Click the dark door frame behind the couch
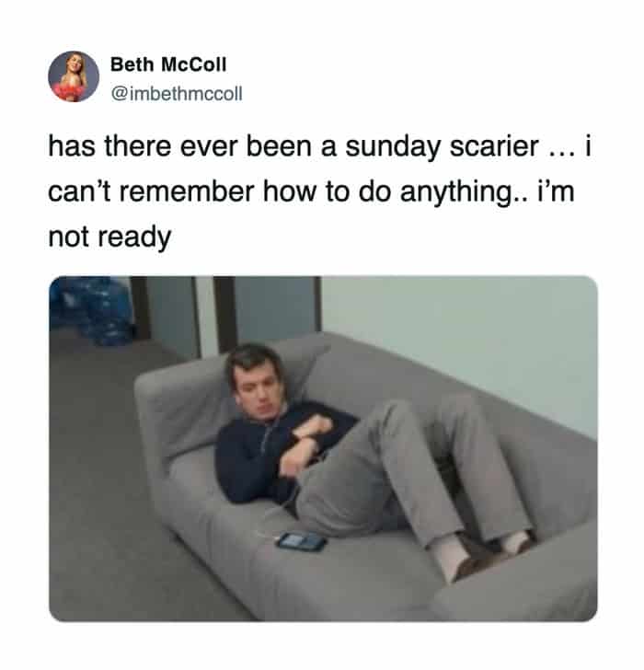 click(224, 313)
